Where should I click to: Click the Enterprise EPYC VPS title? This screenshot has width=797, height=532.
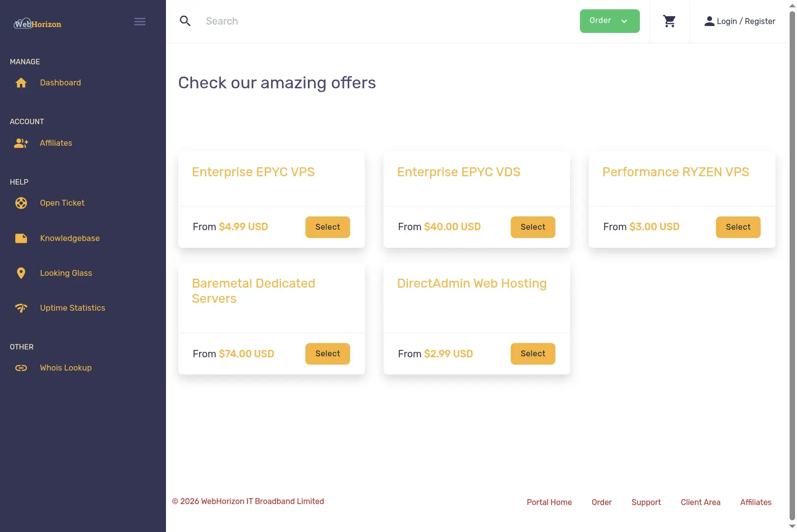point(253,172)
